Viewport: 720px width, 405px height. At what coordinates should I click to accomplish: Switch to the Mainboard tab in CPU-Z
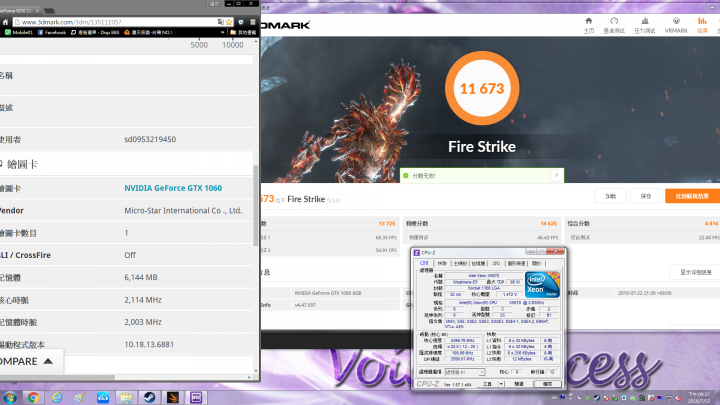(x=460, y=264)
